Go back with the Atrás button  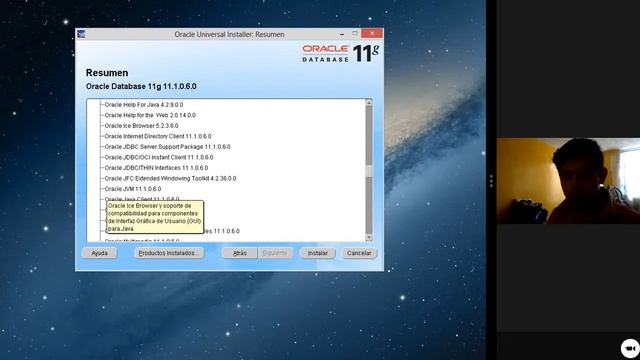240,253
